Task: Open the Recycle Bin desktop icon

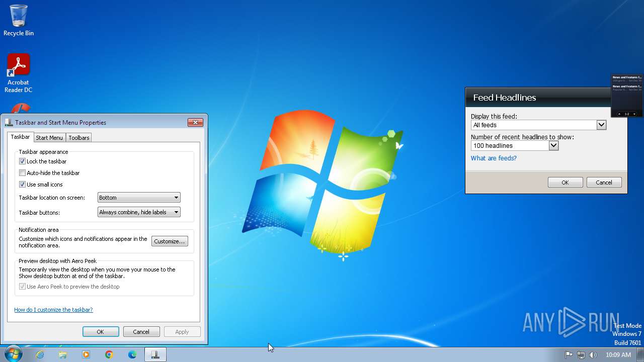Action: [x=19, y=20]
